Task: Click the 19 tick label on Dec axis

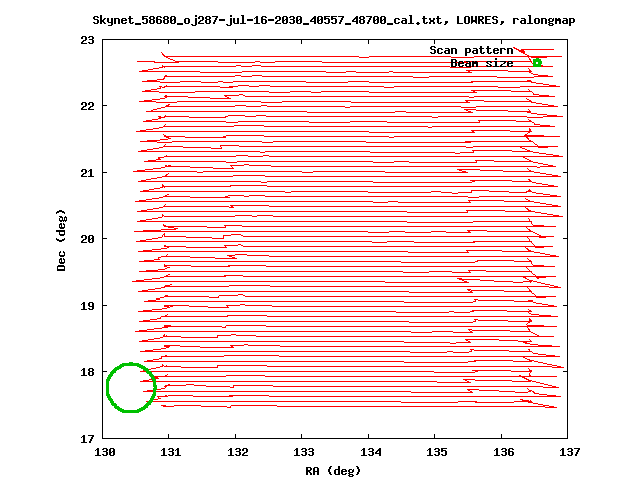Action: click(x=87, y=305)
